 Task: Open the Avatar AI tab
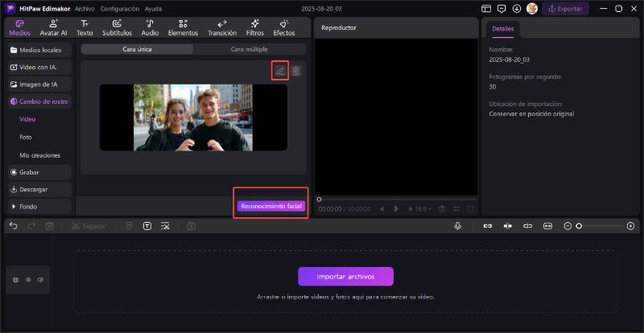53,28
